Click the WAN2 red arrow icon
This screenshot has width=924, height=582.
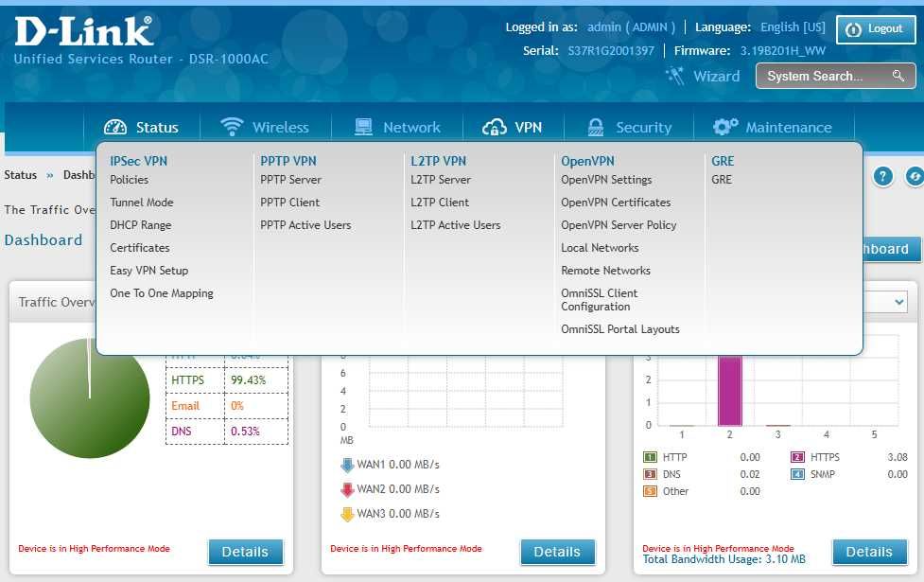tap(347, 489)
